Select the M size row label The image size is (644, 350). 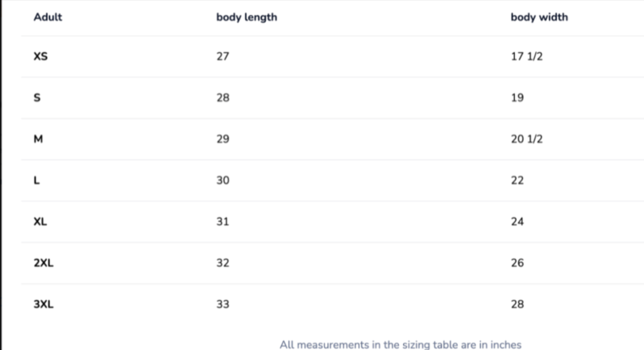click(x=38, y=139)
